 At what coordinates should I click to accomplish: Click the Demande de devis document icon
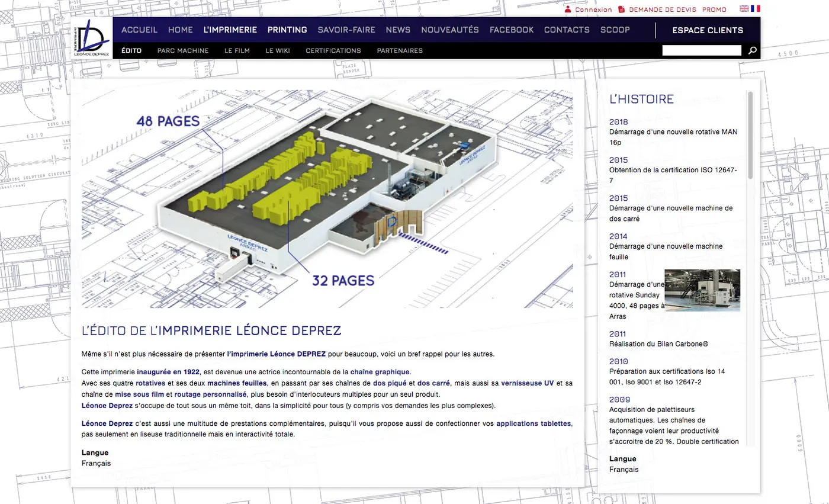click(x=621, y=9)
